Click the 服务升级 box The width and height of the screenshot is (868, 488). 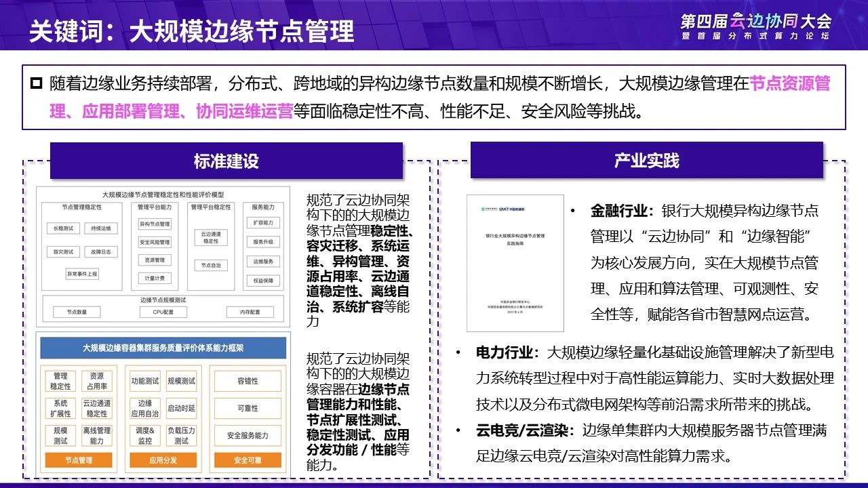coord(263,241)
